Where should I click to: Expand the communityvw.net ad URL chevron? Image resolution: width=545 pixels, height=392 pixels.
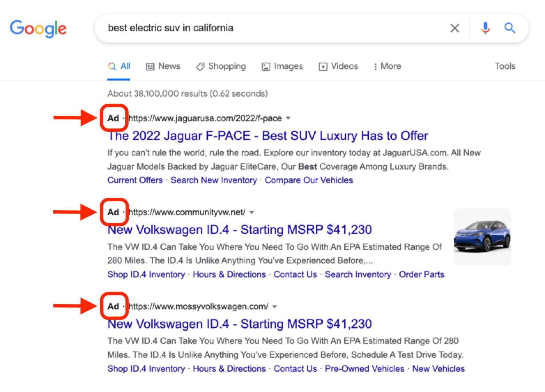click(x=252, y=212)
